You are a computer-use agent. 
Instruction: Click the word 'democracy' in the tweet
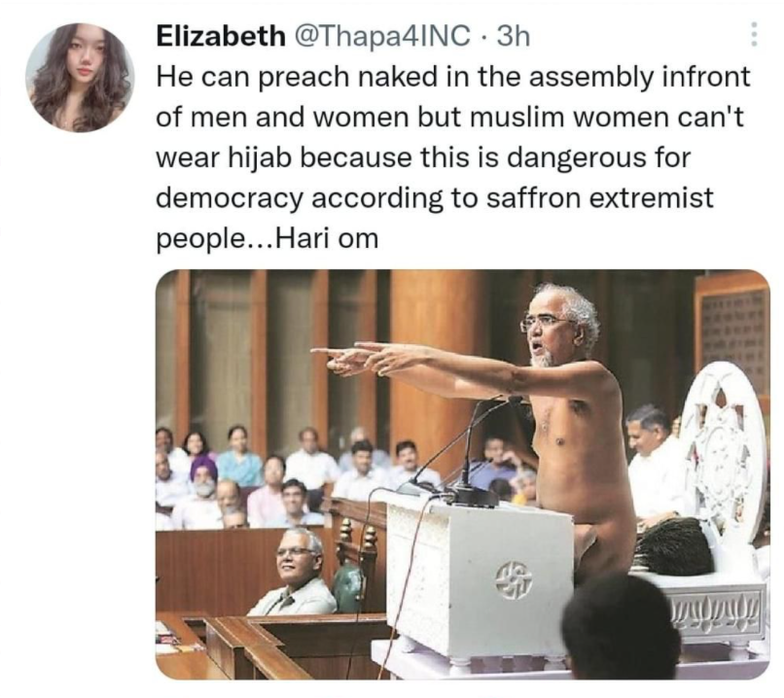coord(230,199)
